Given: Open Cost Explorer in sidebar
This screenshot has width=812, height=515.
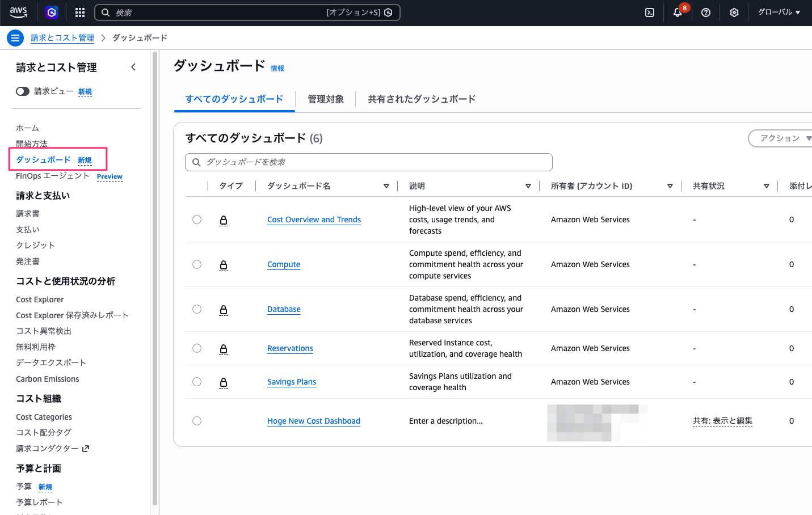Looking at the screenshot, I should [40, 299].
